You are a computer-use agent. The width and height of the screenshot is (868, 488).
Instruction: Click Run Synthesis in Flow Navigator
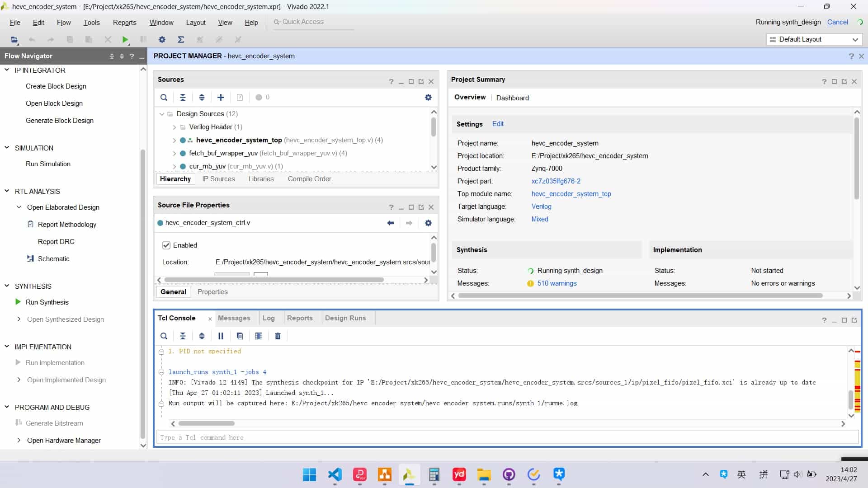click(x=47, y=302)
